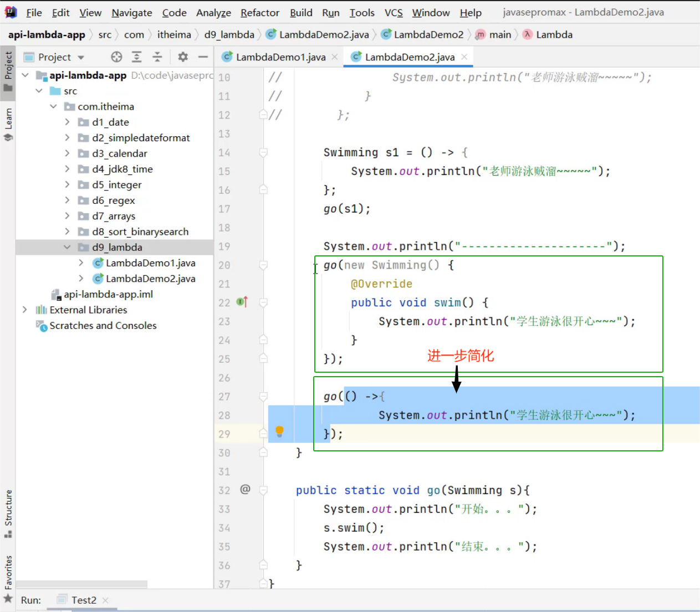Click the locate/select opened file target icon
The width and height of the screenshot is (700, 612).
116,57
